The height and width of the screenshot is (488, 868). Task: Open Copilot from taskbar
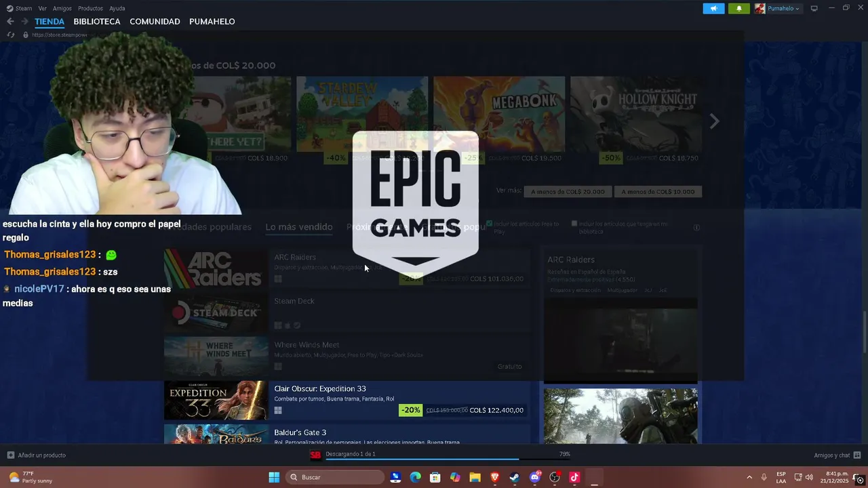455,477
